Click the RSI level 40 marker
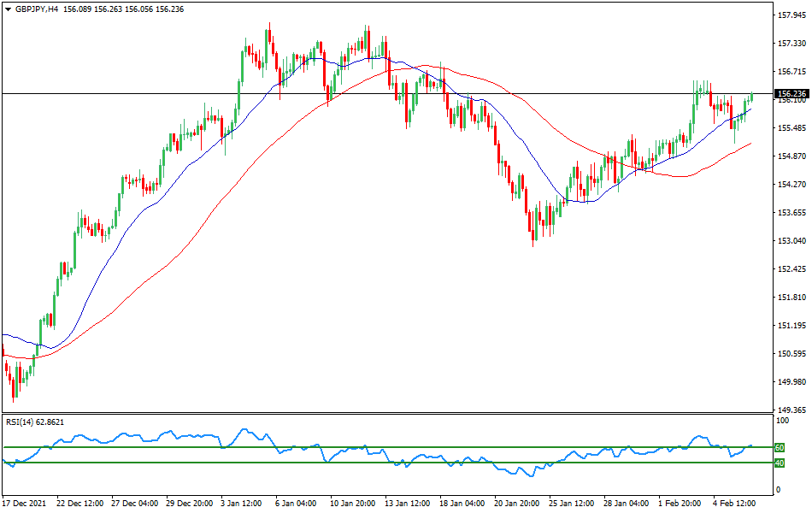This screenshot has width=812, height=513. [779, 463]
